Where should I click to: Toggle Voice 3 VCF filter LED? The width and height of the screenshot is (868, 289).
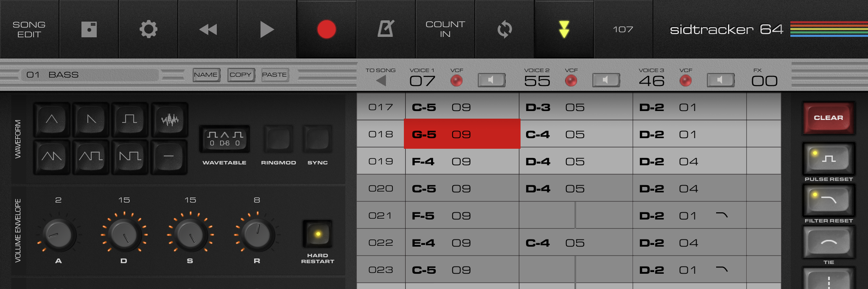[x=686, y=81]
